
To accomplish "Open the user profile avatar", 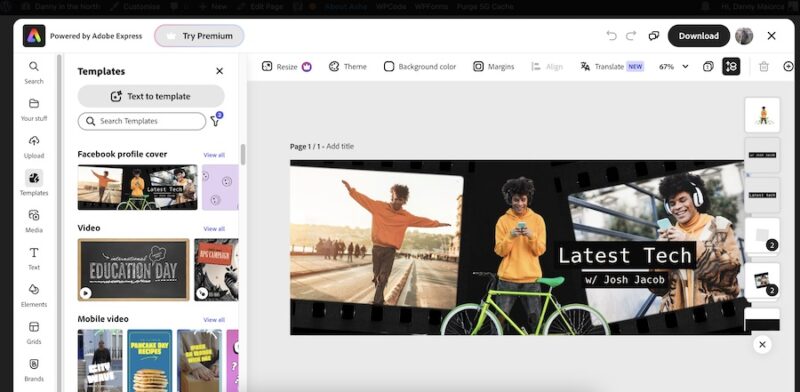I will (744, 36).
